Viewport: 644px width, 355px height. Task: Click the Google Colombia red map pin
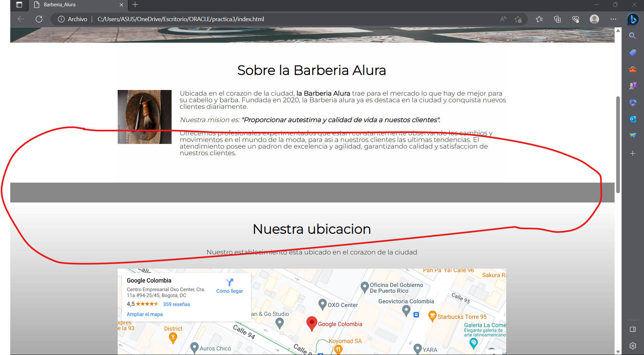[x=312, y=323]
